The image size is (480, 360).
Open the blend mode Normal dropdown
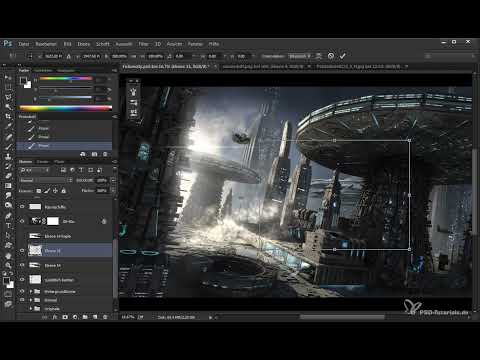tap(46, 180)
